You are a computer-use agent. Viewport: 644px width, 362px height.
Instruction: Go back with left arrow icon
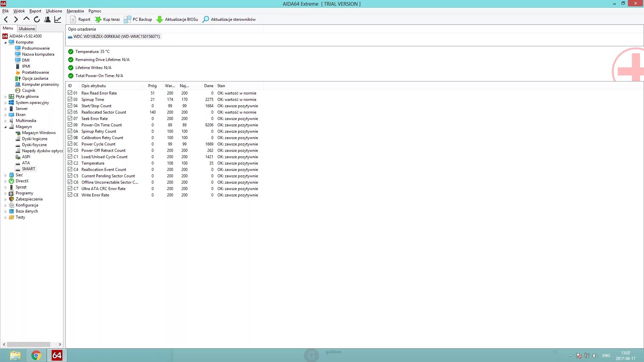[x=6, y=19]
